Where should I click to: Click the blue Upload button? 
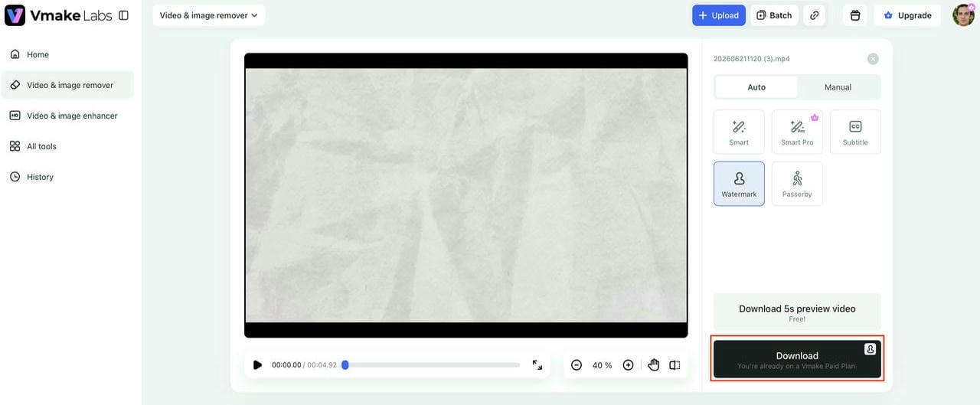coord(719,15)
